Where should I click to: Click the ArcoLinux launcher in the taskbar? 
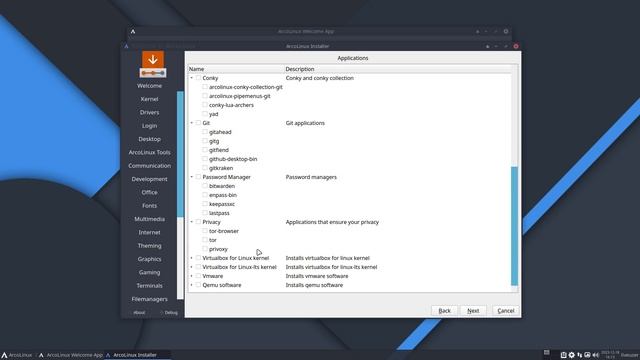(17, 355)
